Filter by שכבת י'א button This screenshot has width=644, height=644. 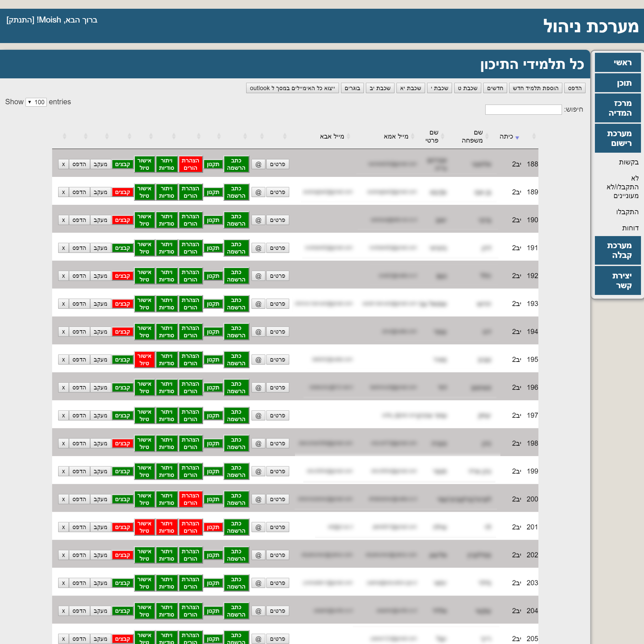tap(411, 88)
